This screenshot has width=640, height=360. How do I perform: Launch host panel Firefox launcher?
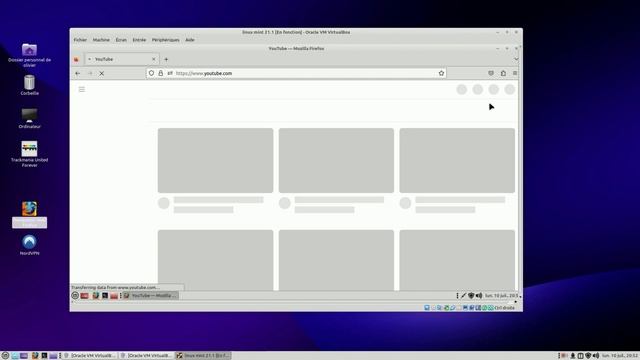35,356
